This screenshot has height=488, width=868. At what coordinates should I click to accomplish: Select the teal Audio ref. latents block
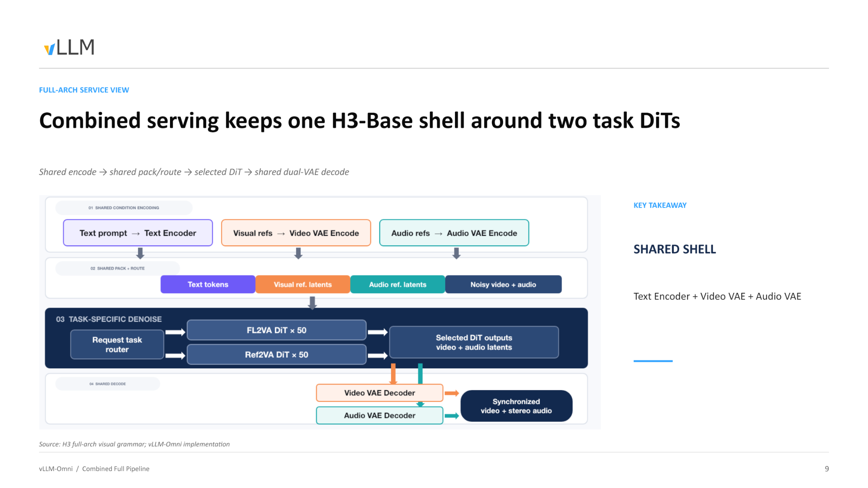click(x=397, y=284)
